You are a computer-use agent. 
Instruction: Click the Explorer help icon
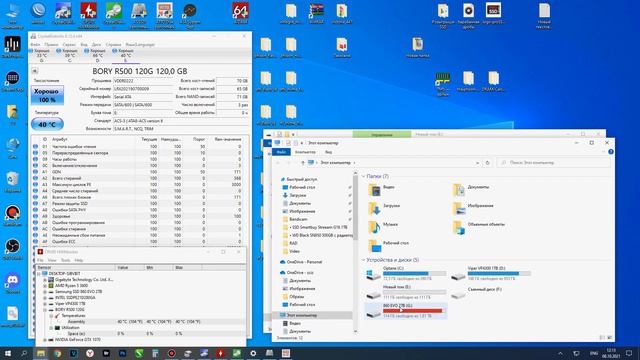click(611, 152)
